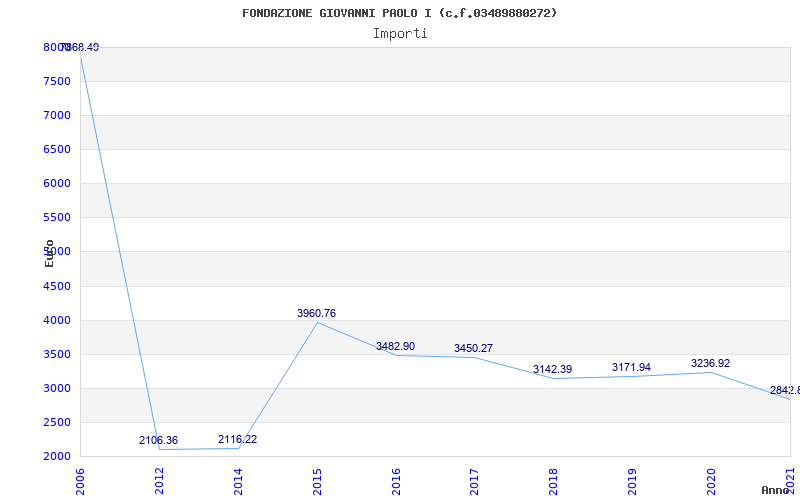800x500 pixels.
Task: Select the 3960.76 data label
Action: pos(316,313)
